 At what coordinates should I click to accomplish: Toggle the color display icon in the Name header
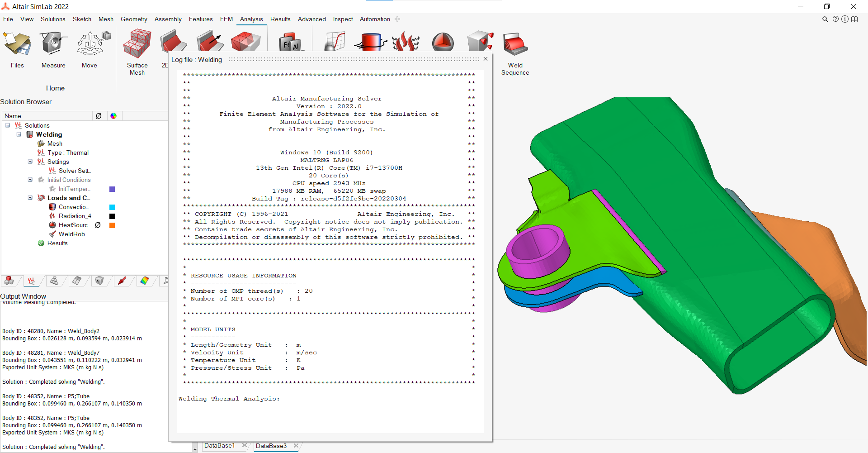[113, 116]
